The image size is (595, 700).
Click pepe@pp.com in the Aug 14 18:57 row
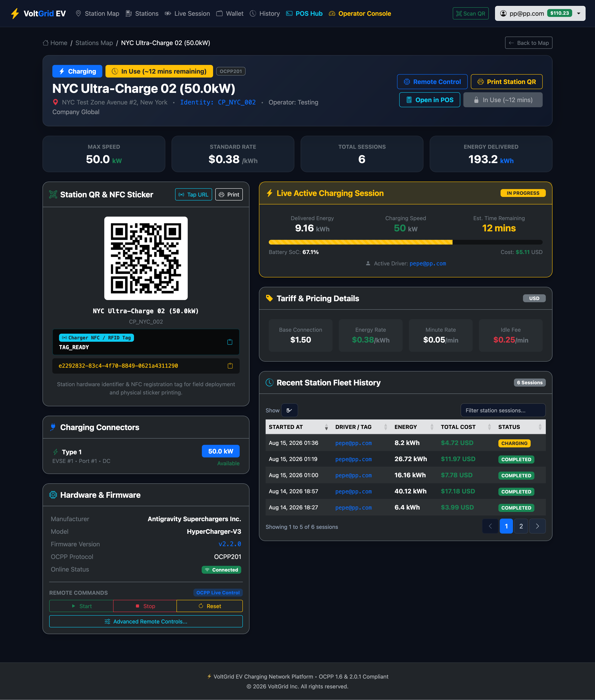pyautogui.click(x=354, y=492)
